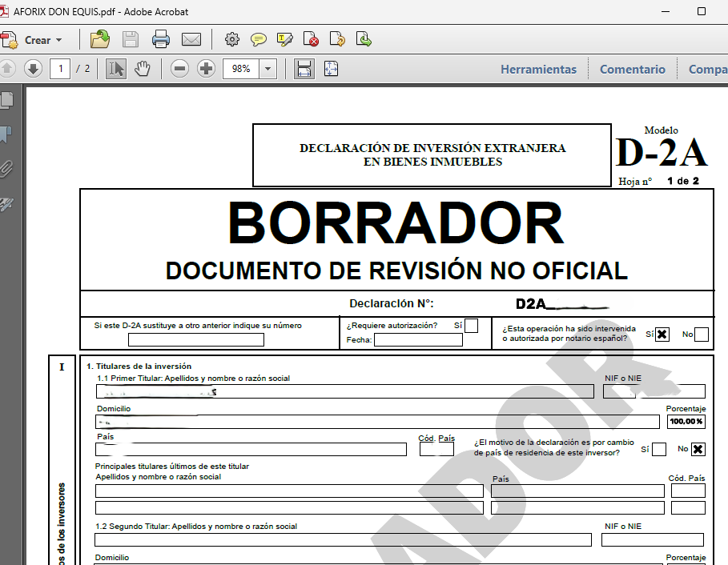Zoom out with the minus button

180,69
